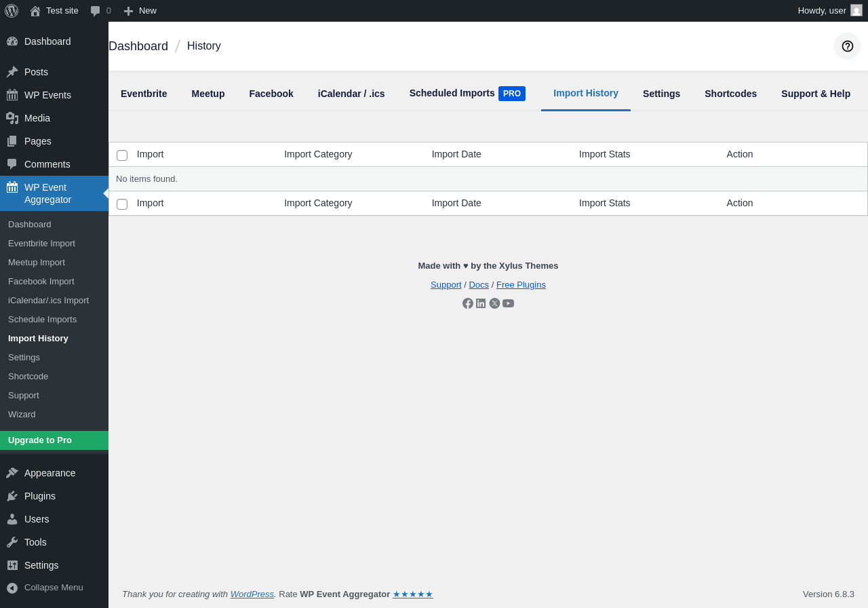Open the YouTube social icon
Image resolution: width=868 pixels, height=608 pixels.
[508, 303]
